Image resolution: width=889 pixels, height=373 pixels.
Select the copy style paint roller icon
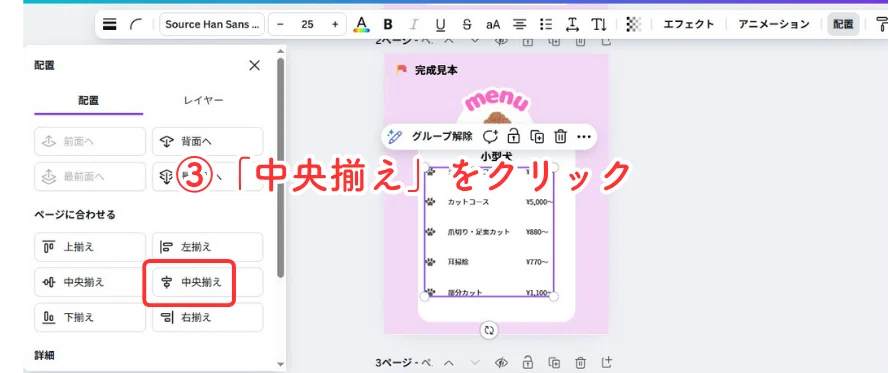(882, 24)
